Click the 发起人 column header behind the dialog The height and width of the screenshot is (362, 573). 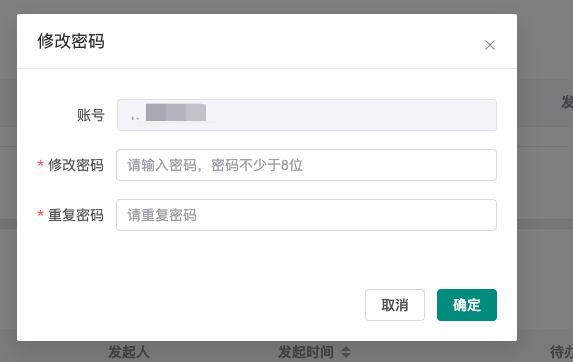point(129,352)
